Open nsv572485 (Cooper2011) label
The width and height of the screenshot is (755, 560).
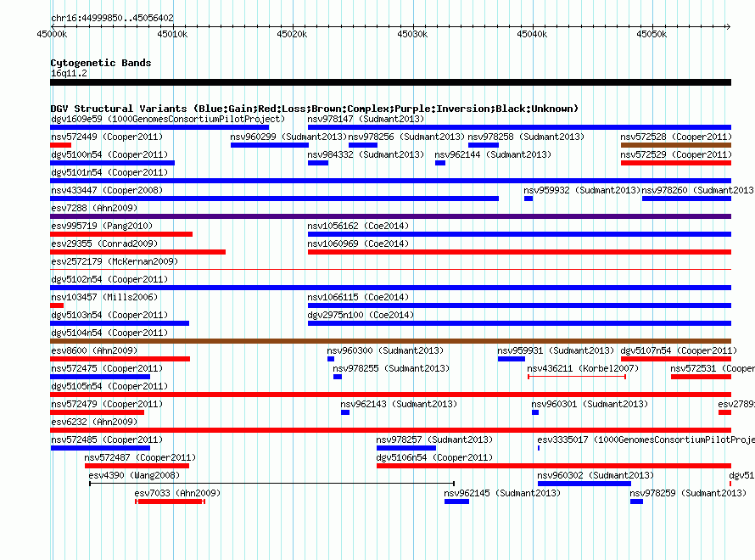click(x=107, y=440)
